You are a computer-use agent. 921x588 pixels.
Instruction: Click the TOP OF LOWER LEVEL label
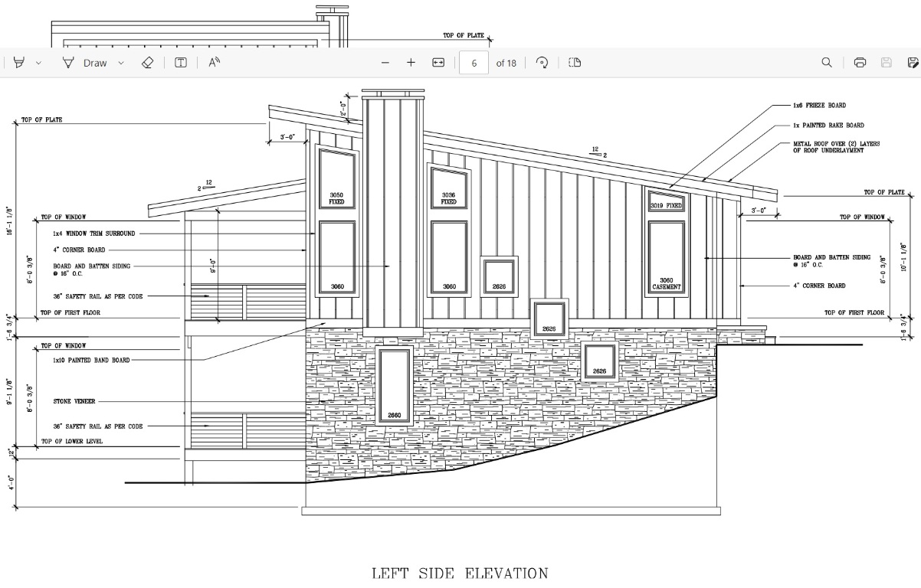coord(71,442)
